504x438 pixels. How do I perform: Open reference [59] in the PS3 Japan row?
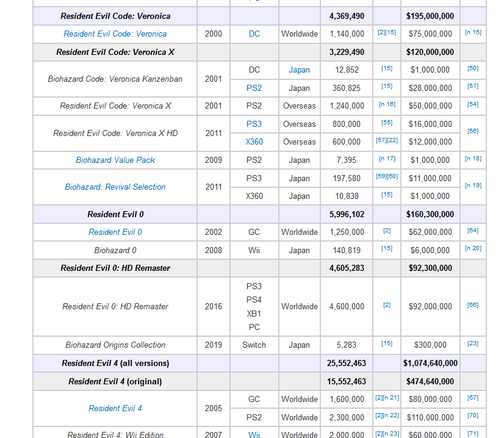tap(381, 176)
